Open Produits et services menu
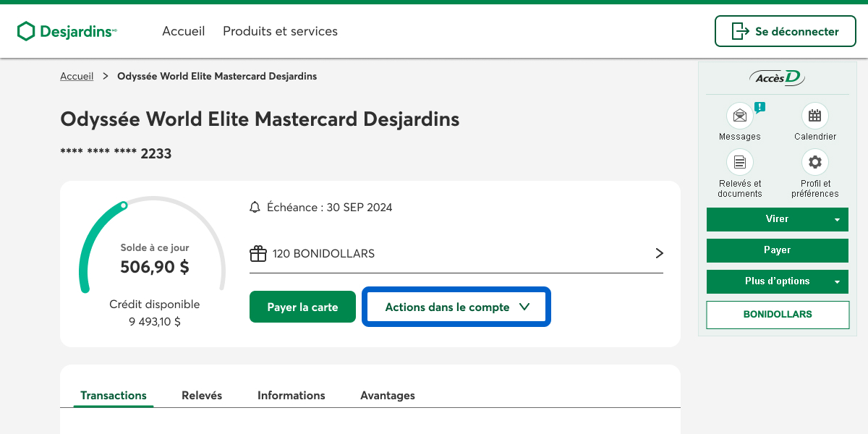The width and height of the screenshot is (868, 434). point(280,31)
